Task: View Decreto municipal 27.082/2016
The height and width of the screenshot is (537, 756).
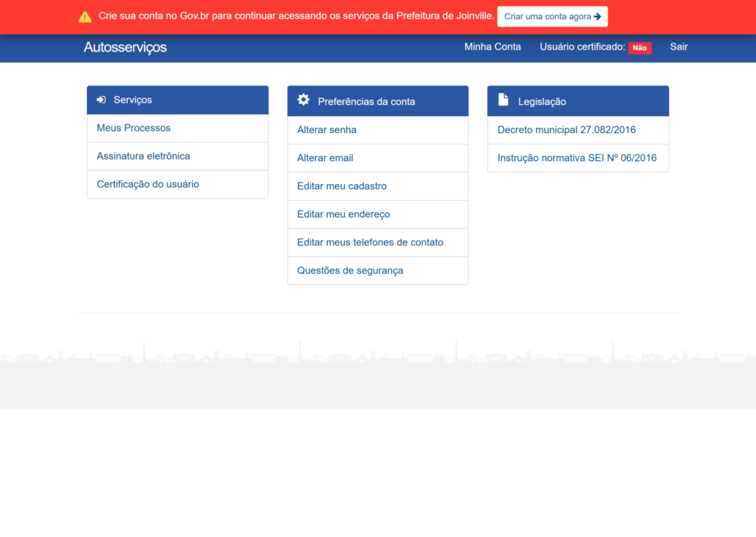Action: tap(566, 130)
